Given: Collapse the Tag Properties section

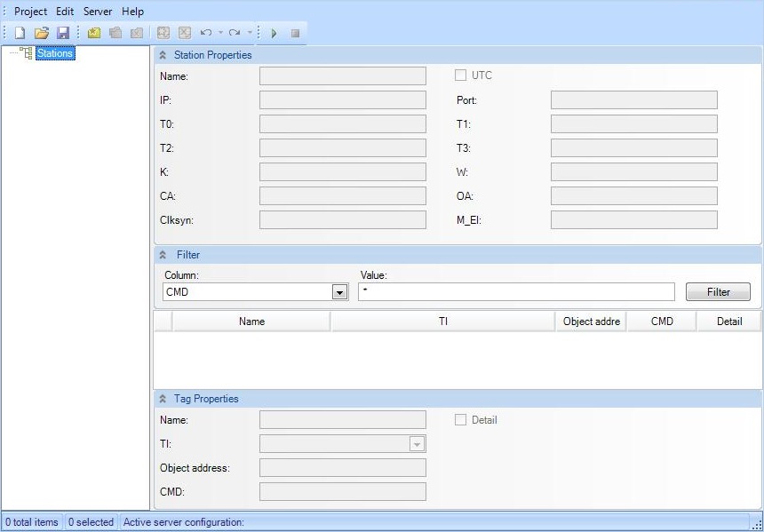Looking at the screenshot, I should pos(163,399).
